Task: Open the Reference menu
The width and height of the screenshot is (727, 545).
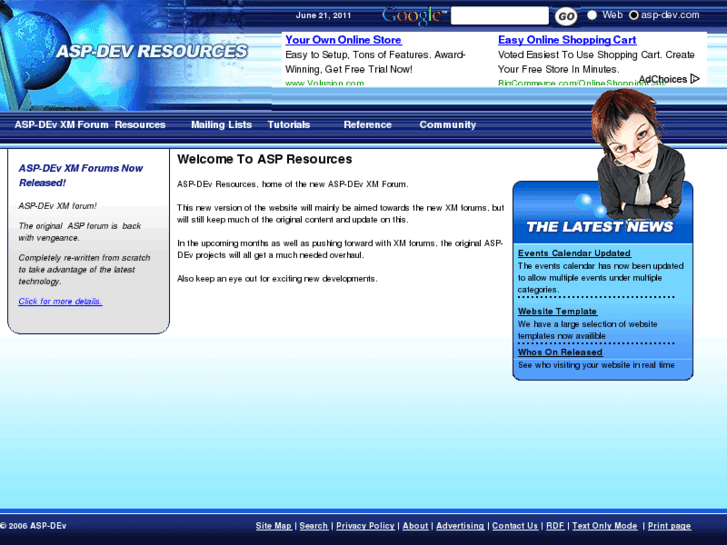Action: pyautogui.click(x=368, y=125)
